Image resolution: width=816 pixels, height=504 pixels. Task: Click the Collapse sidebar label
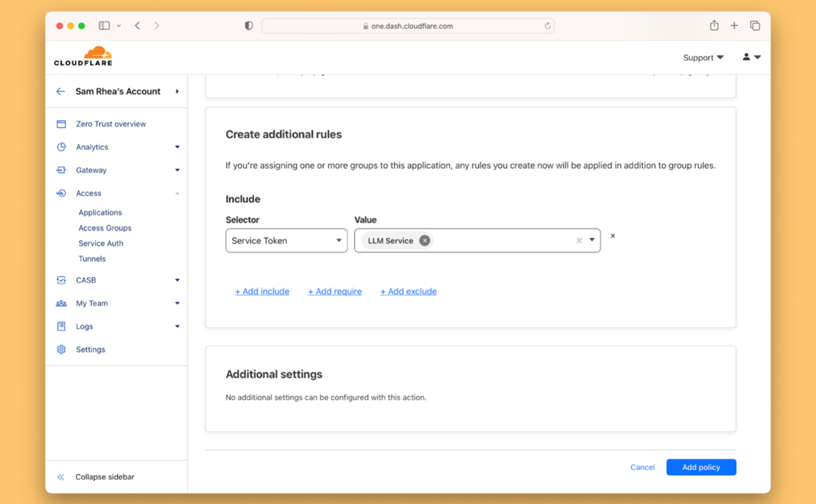pyautogui.click(x=105, y=477)
